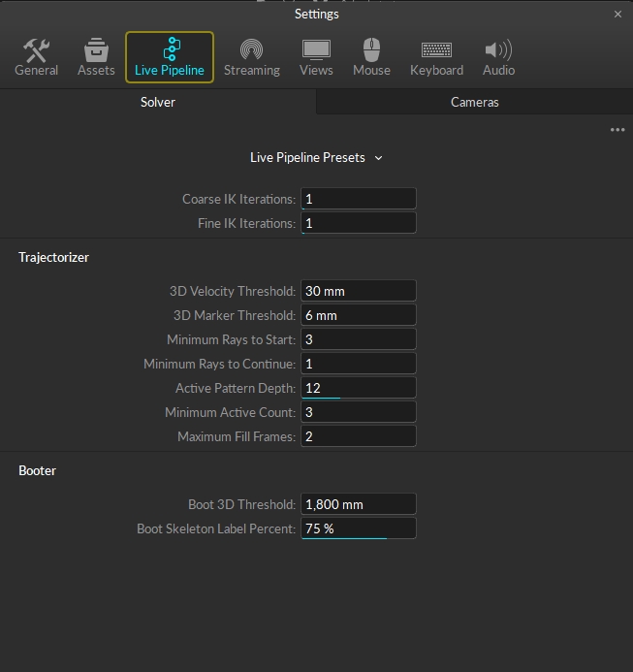Image resolution: width=633 pixels, height=672 pixels.
Task: Switch to Audio settings
Action: (498, 57)
